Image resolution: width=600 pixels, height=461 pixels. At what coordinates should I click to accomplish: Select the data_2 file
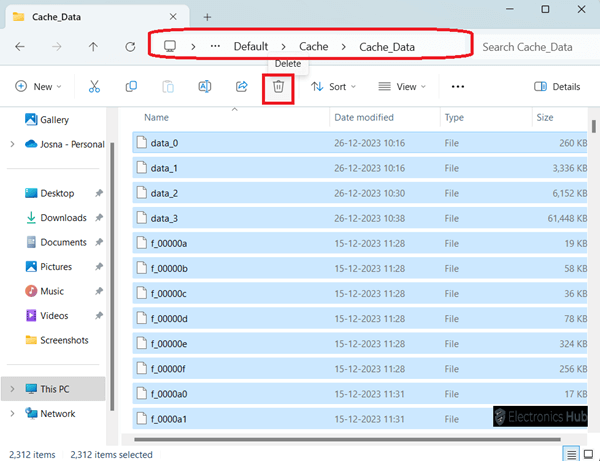(x=360, y=193)
